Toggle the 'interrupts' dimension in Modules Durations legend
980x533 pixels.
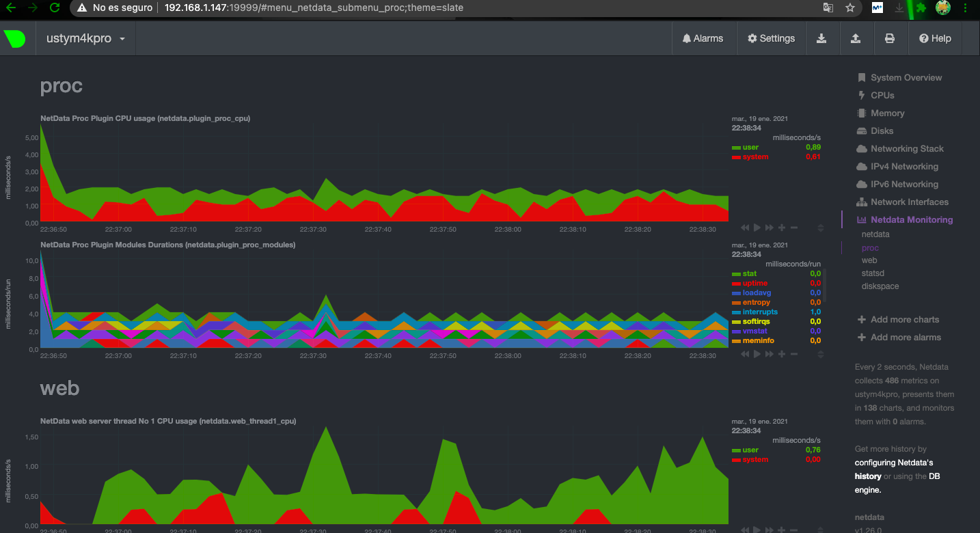760,312
